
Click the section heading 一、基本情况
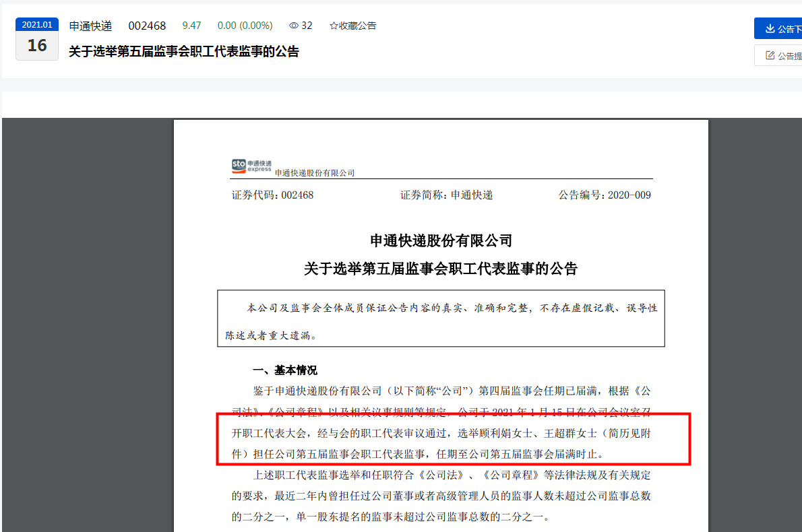pos(285,370)
